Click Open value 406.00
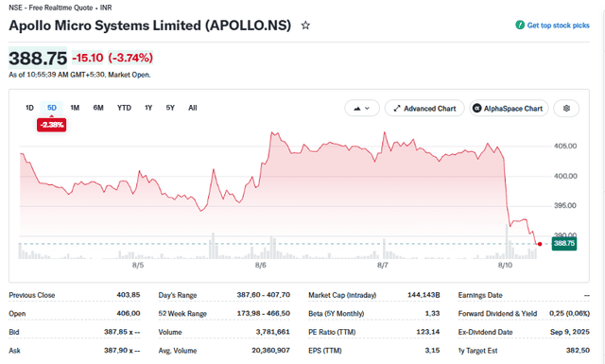The image size is (605, 364). pyautogui.click(x=129, y=314)
